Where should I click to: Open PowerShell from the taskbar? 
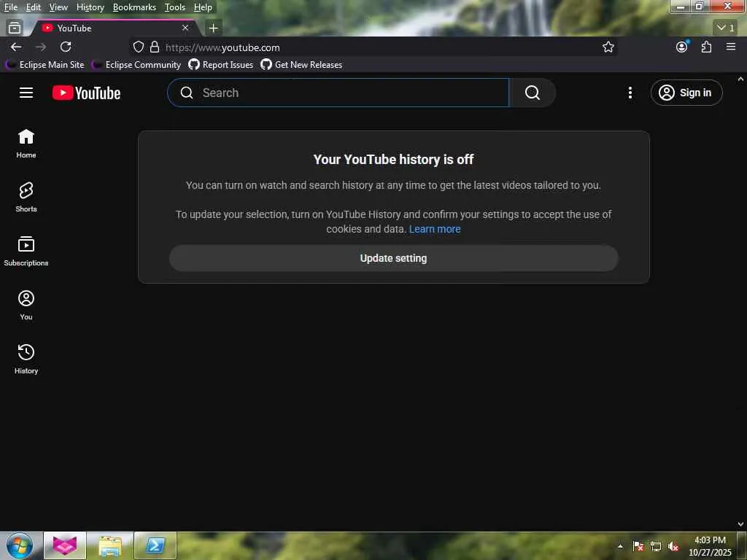155,545
